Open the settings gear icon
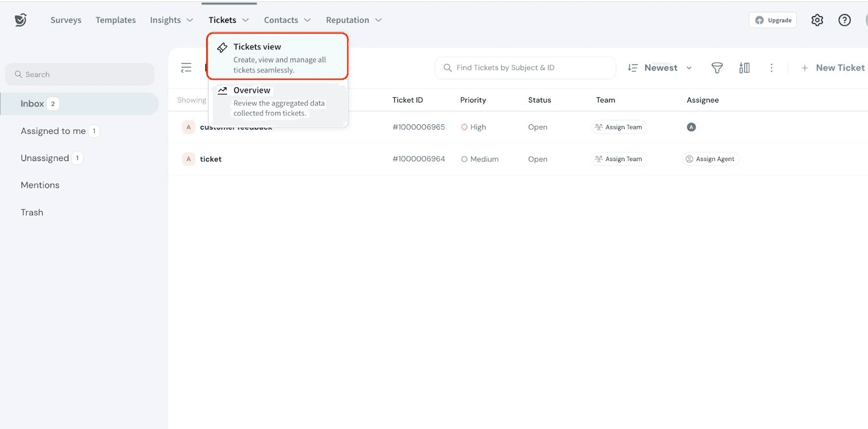Image resolution: width=868 pixels, height=429 pixels. point(817,20)
